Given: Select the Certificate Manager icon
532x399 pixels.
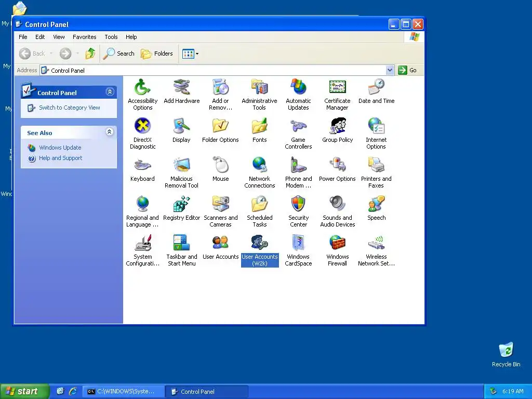Looking at the screenshot, I should tap(337, 87).
